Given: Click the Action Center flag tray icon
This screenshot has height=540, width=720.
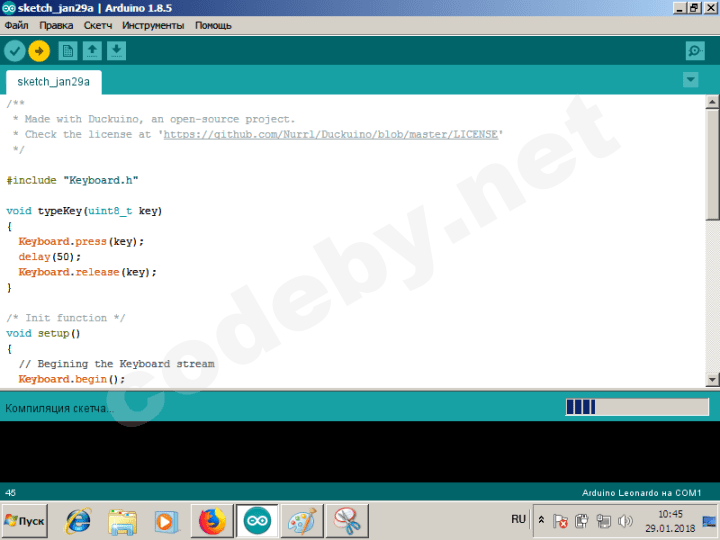Looking at the screenshot, I should coord(560,521).
